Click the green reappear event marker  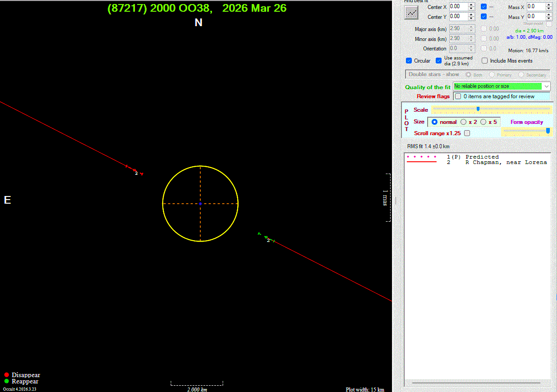tap(266, 237)
